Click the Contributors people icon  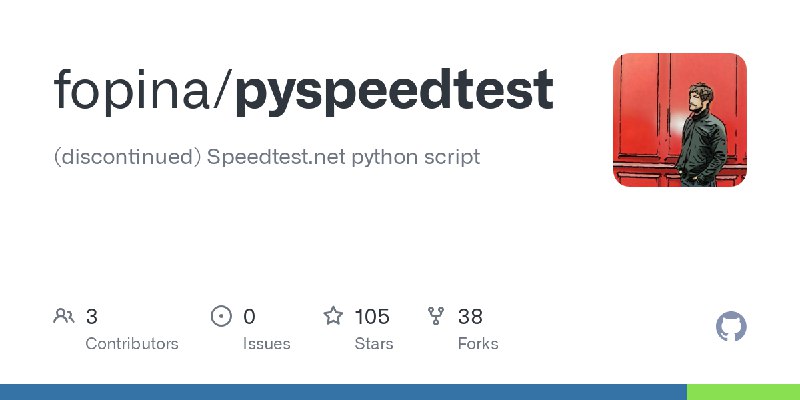pos(64,316)
